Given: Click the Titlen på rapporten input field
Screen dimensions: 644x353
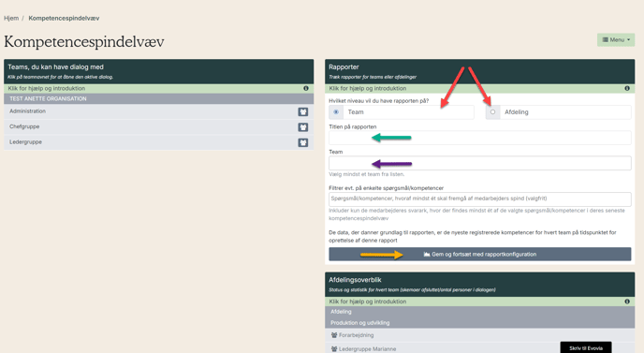Looking at the screenshot, I should click(479, 138).
